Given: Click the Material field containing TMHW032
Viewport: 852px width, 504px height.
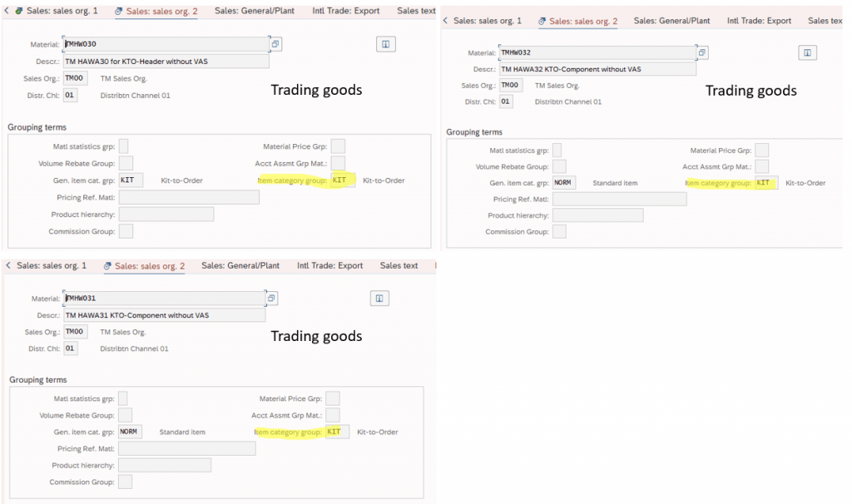Looking at the screenshot, I should 597,52.
